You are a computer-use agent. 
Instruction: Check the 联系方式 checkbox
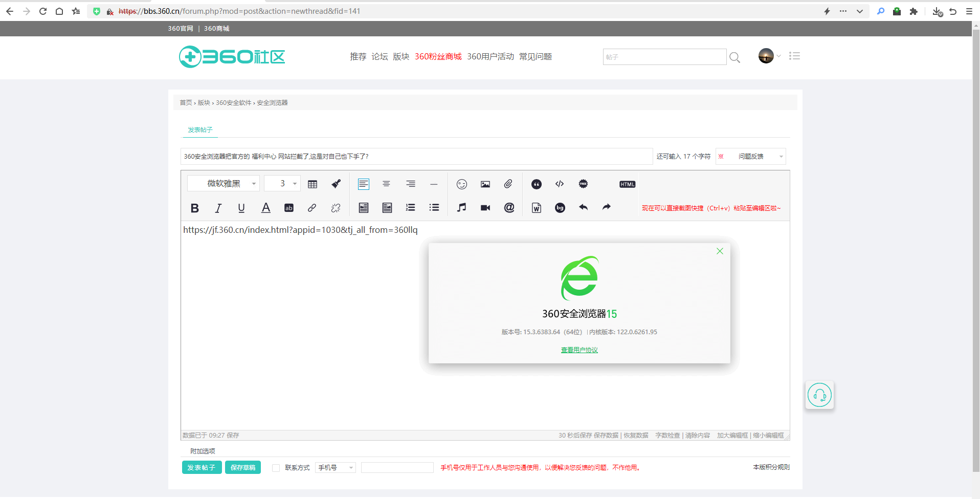tap(276, 468)
